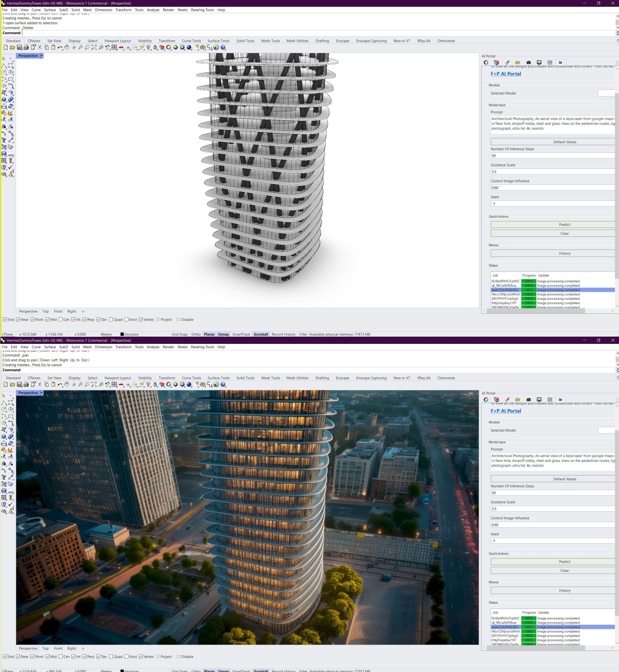Screen dimensions: 619x672
Task: Click the Predict button in the upper AI Portal
Action: tap(553, 224)
